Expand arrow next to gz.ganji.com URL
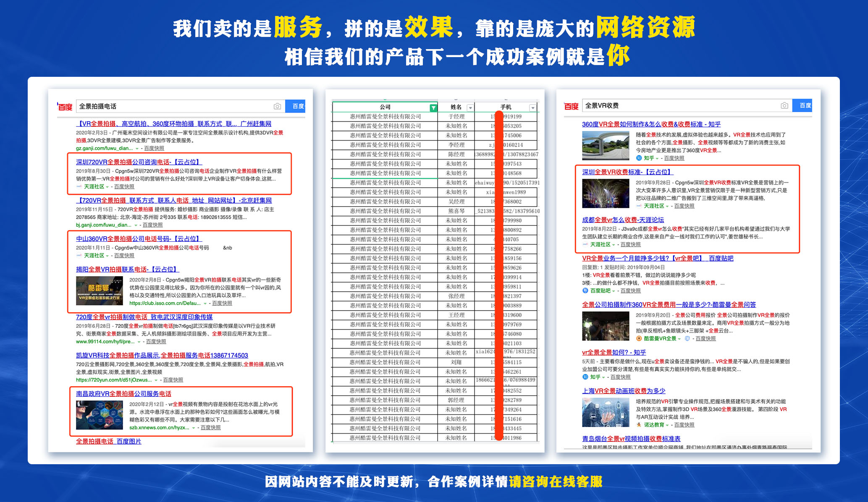The height and width of the screenshot is (502, 868). 137,149
